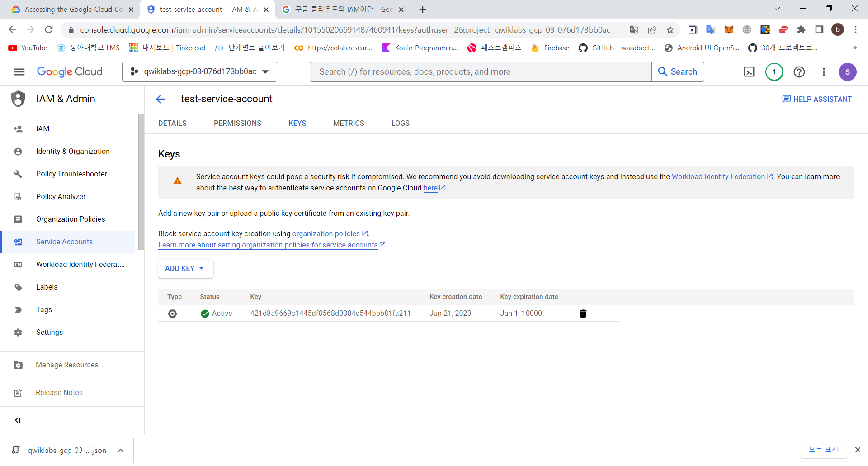This screenshot has width=868, height=466.
Task: Switch to the LOGS tab
Action: click(400, 124)
